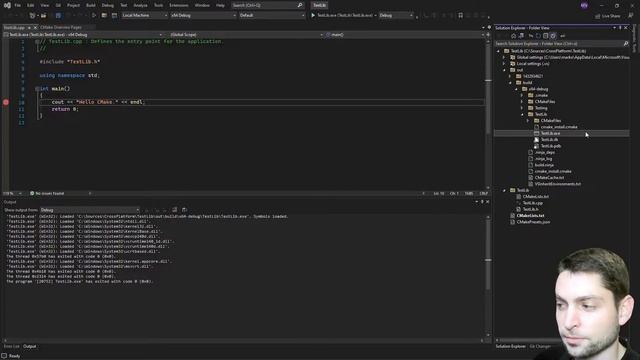Open the (Global Scope) navigation dropdown
Screen dimensions: 640x360
pos(246,35)
